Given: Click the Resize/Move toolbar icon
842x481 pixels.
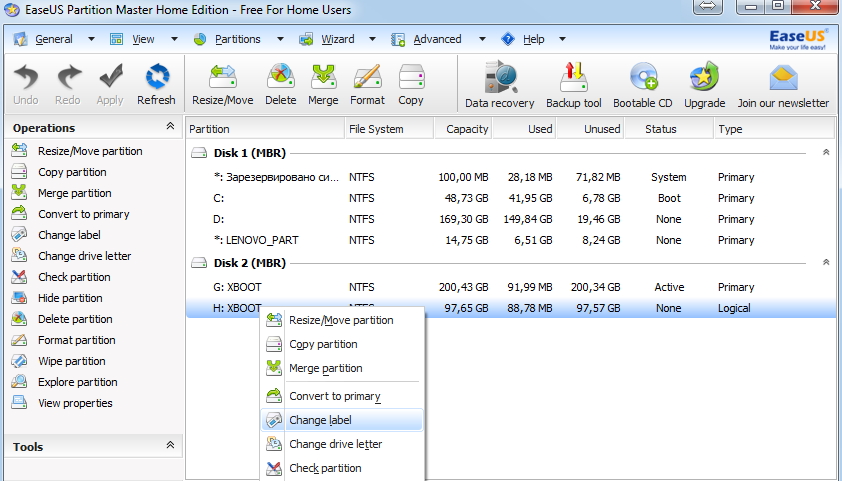Looking at the screenshot, I should pyautogui.click(x=223, y=77).
